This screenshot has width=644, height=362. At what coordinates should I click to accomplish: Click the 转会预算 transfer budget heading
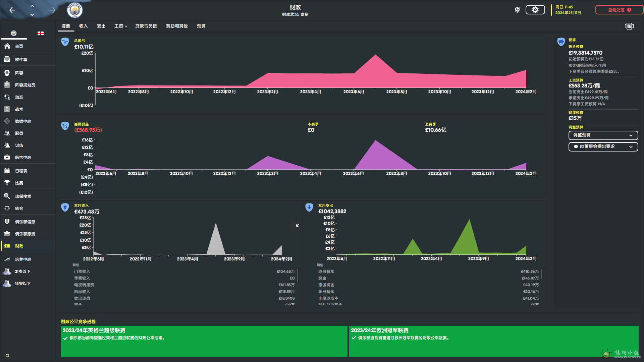tap(576, 47)
